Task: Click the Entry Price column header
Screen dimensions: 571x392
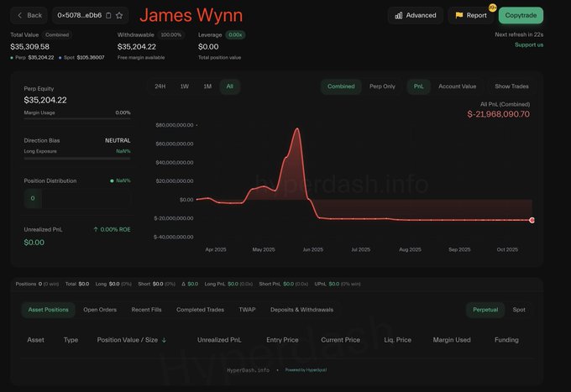Action: (x=282, y=340)
